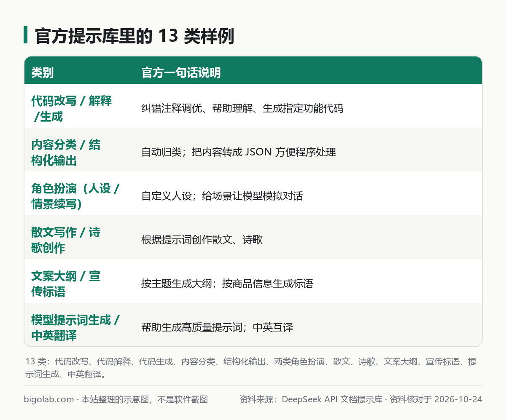This screenshot has width=506, height=420.
Task: Click the footnote beginning '13 类：代码改写'
Action: (x=251, y=368)
